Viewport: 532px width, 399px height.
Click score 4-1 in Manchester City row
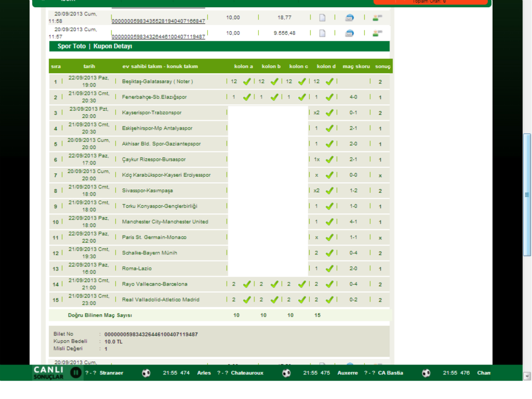point(353,222)
